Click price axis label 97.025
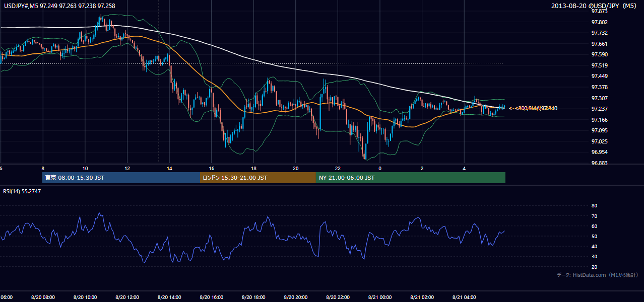644x302 pixels. [599, 141]
